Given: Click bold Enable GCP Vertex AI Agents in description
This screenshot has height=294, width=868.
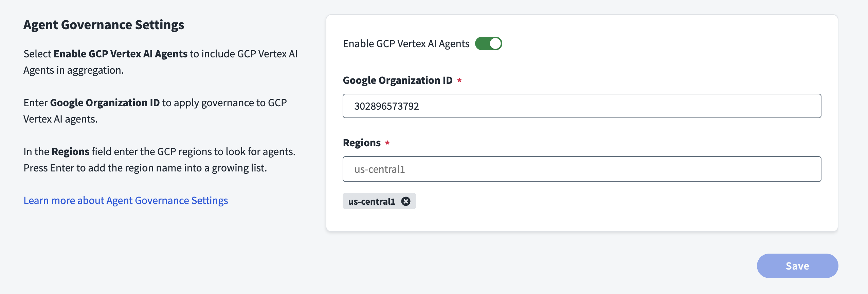Looking at the screenshot, I should (x=120, y=54).
